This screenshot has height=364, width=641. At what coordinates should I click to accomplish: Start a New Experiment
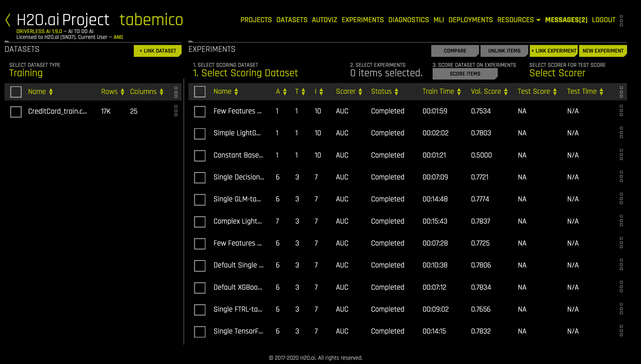pyautogui.click(x=603, y=51)
